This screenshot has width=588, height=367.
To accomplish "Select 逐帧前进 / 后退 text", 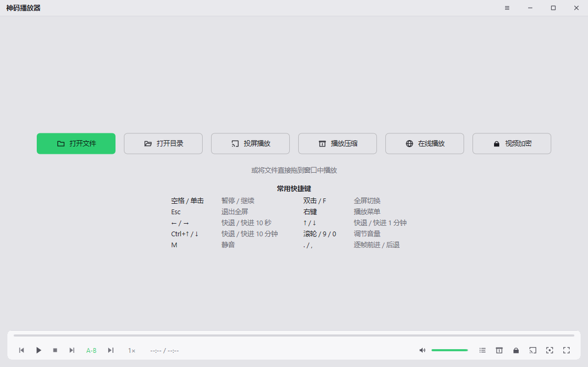I will [x=376, y=245].
